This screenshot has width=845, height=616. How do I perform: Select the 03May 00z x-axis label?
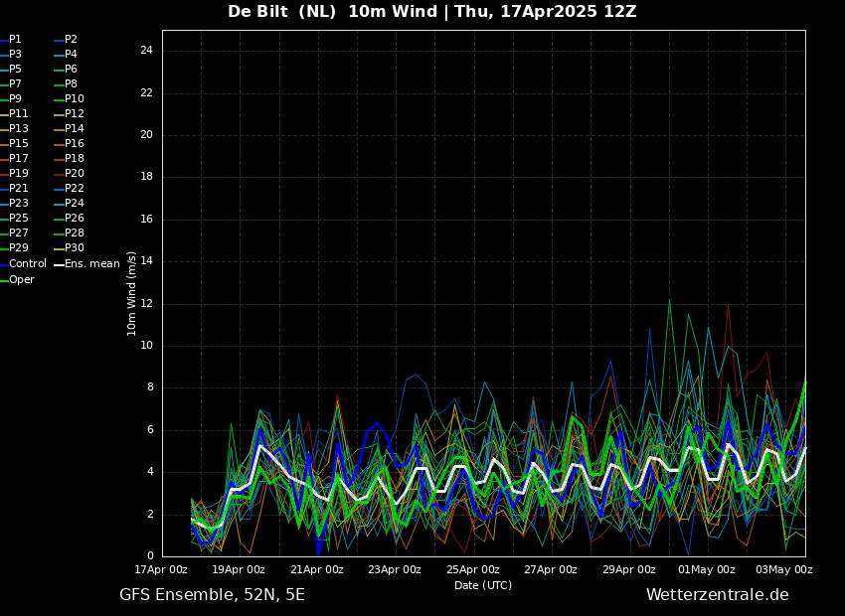click(784, 570)
